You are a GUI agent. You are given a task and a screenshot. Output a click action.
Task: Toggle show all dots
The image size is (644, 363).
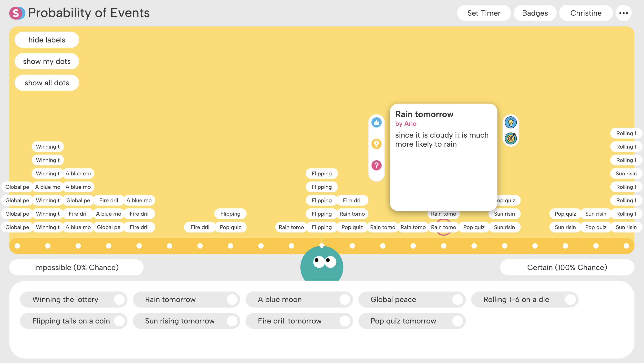(47, 83)
